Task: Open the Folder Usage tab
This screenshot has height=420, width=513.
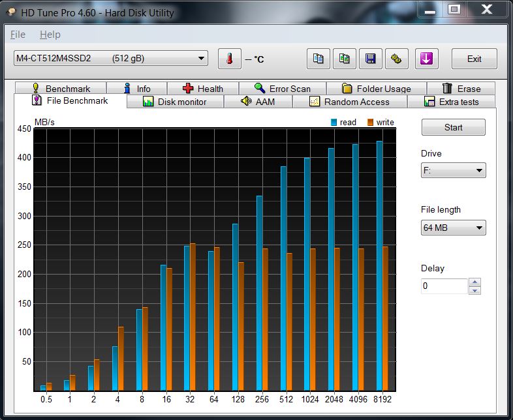Action: 377,89
